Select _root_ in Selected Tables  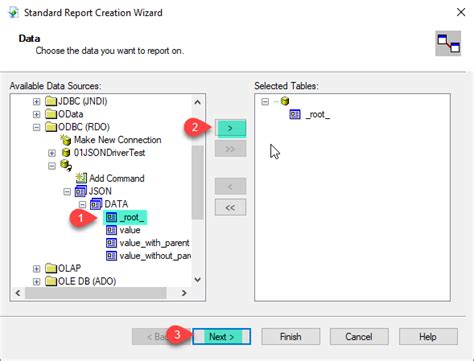click(x=318, y=114)
